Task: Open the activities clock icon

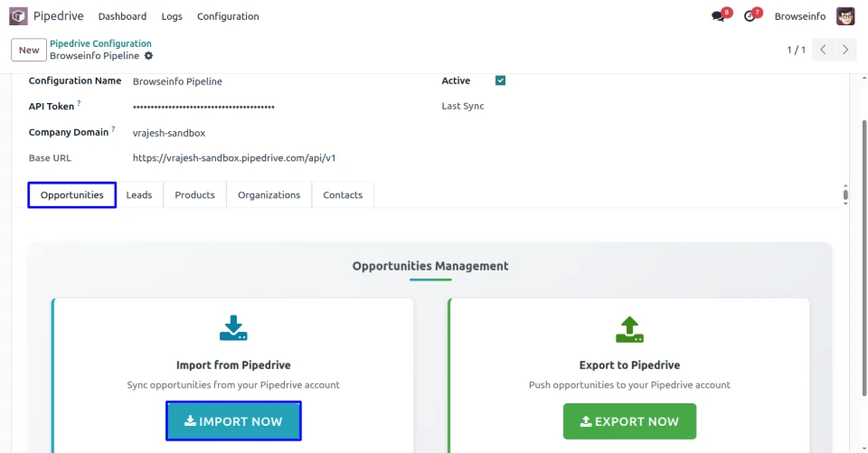Action: tap(750, 16)
